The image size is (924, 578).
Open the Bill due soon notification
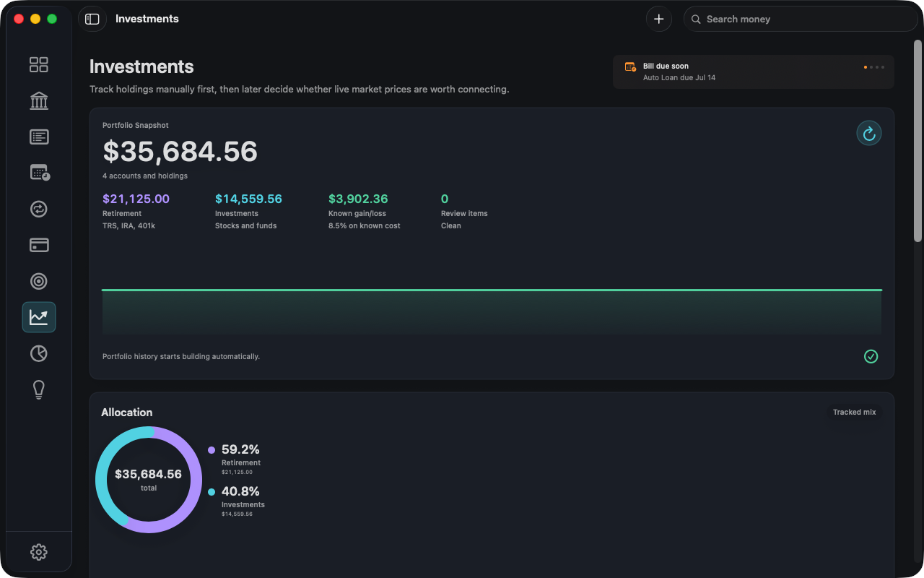coord(754,72)
